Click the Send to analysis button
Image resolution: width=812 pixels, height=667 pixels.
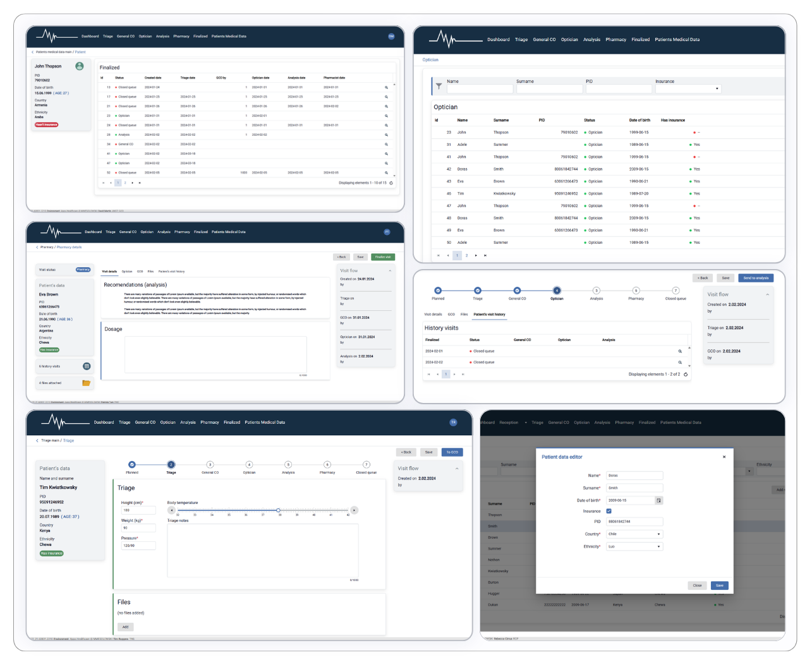[756, 278]
